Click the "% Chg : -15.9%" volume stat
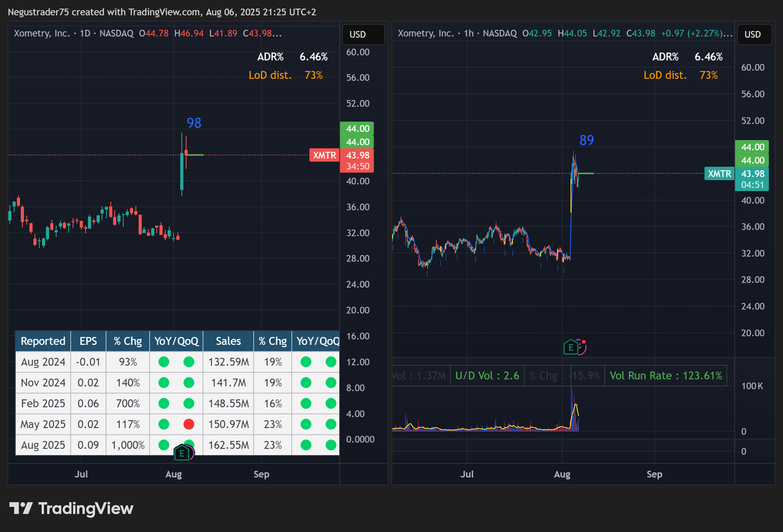 [564, 376]
